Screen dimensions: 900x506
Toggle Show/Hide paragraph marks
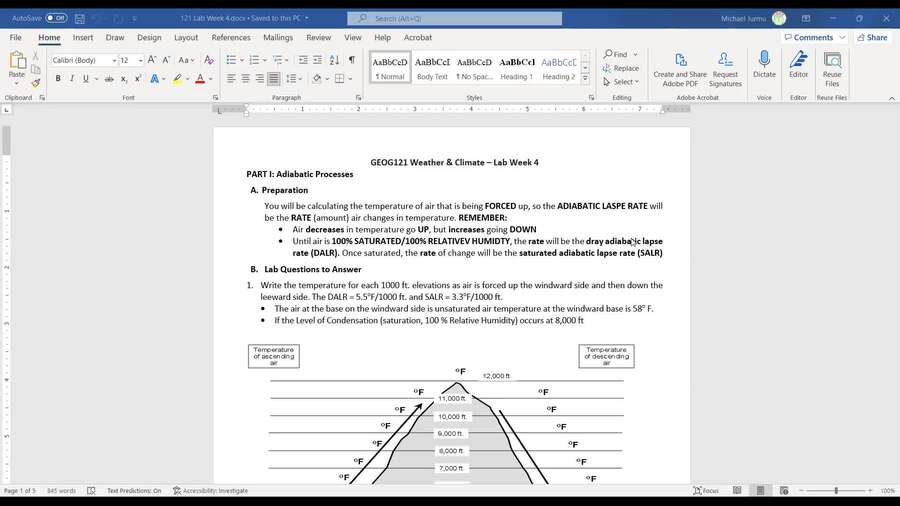(x=352, y=60)
